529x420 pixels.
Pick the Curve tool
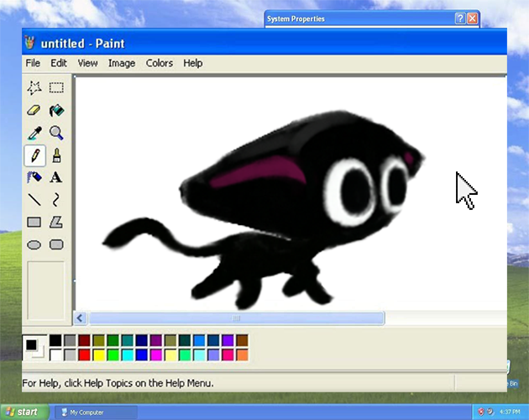point(56,200)
